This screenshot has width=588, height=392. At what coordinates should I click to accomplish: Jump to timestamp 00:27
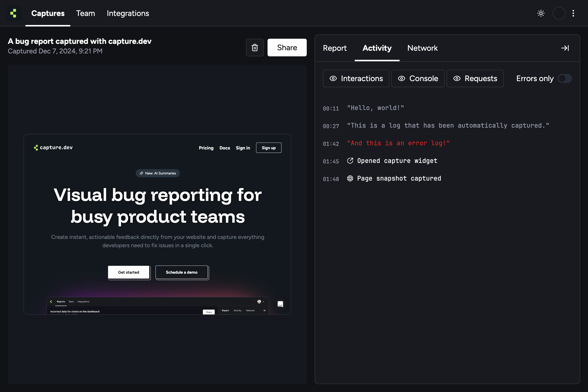click(x=331, y=126)
